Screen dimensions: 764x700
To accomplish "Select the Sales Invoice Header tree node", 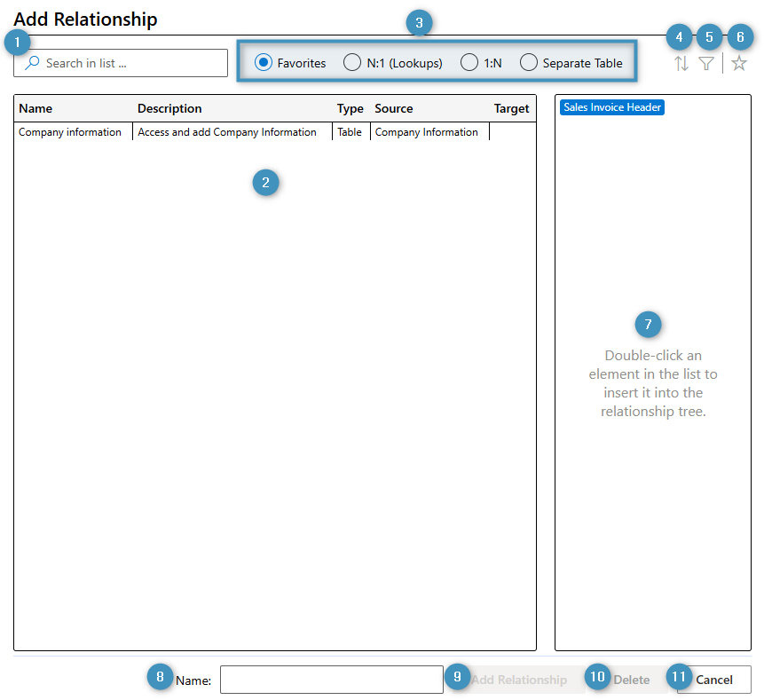I will point(612,107).
